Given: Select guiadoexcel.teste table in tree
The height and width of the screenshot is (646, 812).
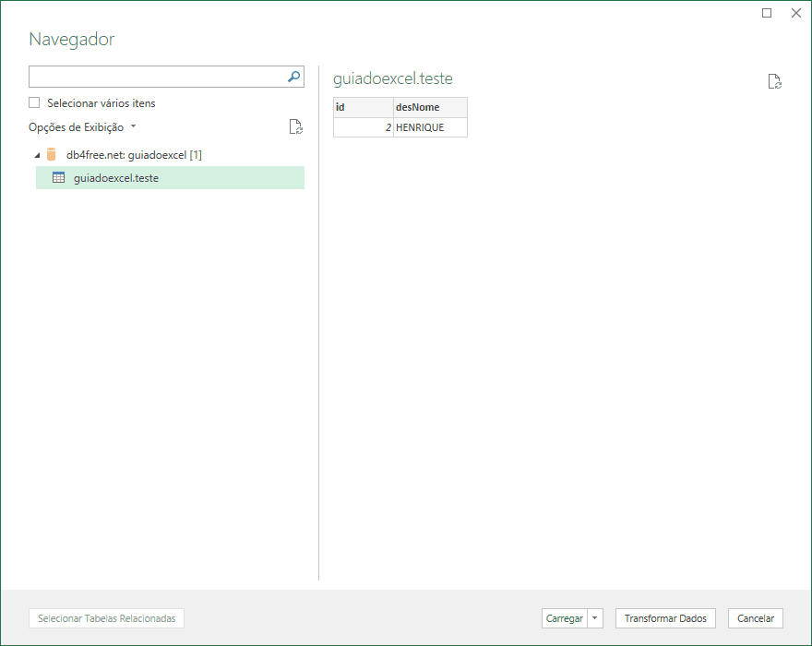Looking at the screenshot, I should click(116, 178).
